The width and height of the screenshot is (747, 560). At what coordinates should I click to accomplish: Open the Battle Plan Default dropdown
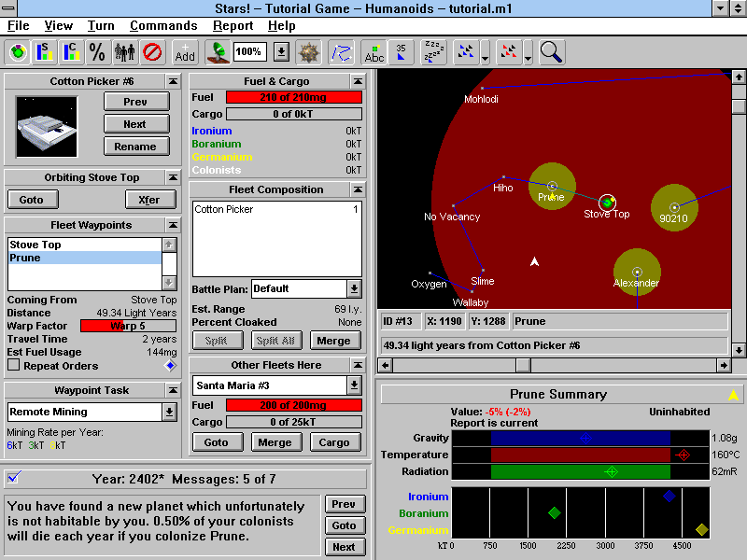tap(354, 288)
